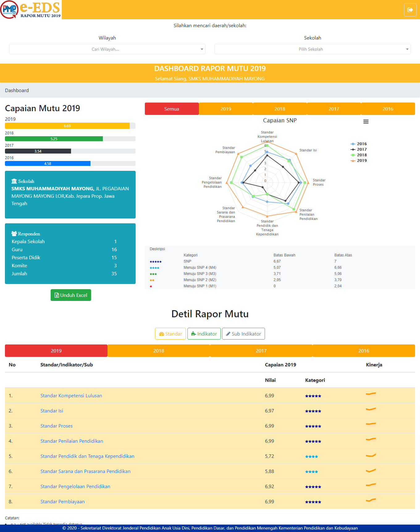This screenshot has width=420, height=532.
Task: Click the 5,72 nilai value
Action: [269, 456]
